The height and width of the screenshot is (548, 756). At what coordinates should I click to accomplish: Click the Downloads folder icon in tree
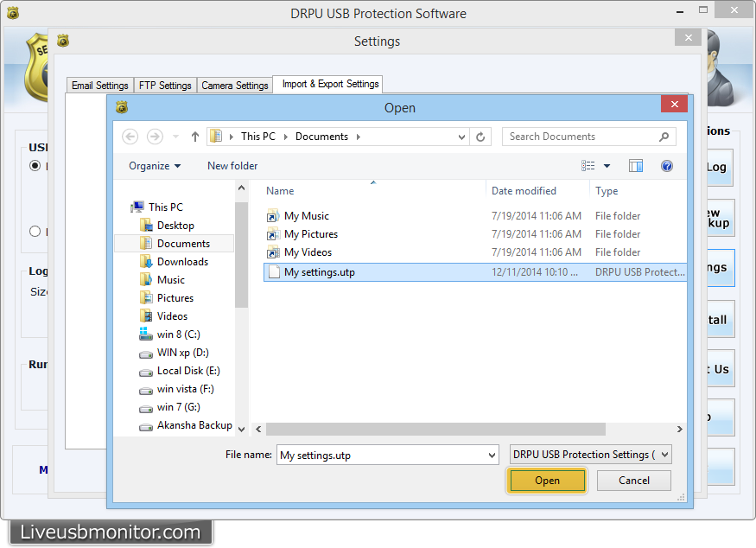(146, 261)
